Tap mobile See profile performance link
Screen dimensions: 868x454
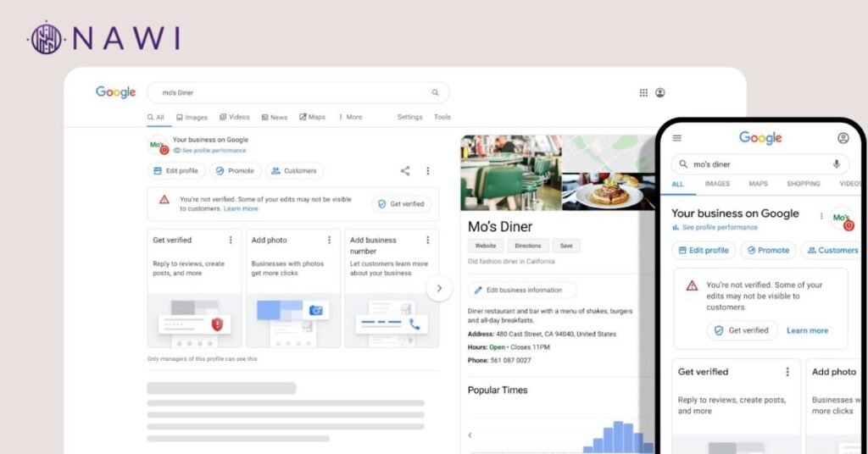[x=715, y=227]
